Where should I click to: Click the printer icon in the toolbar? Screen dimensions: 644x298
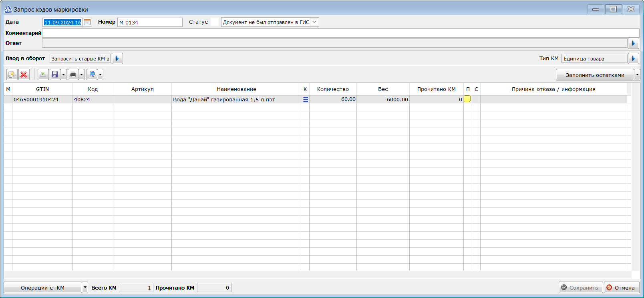click(x=73, y=74)
